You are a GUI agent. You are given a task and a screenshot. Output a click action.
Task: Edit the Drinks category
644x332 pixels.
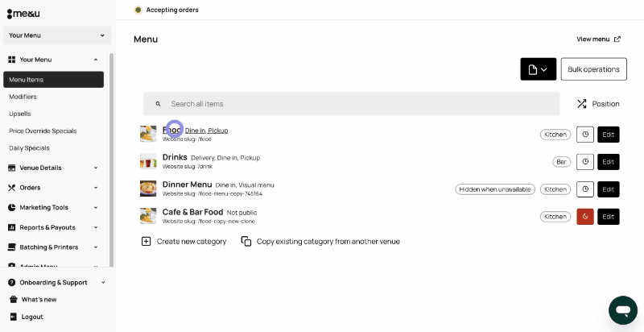click(609, 162)
